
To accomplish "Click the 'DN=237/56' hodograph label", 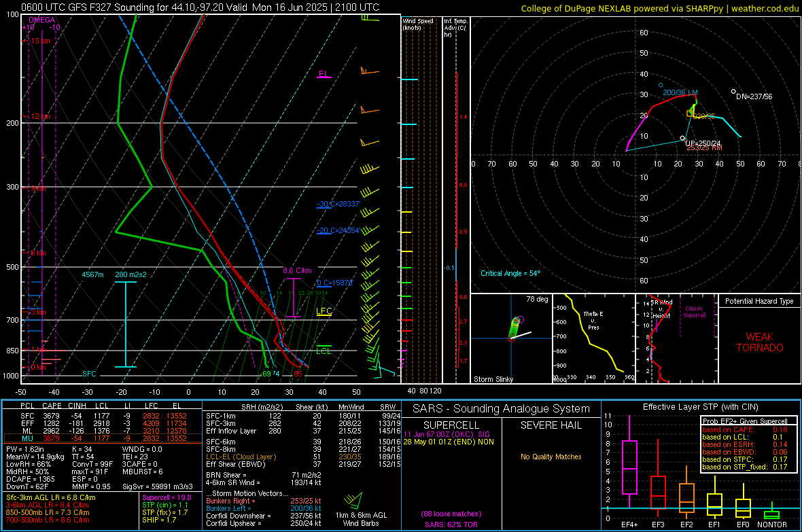I will tap(754, 96).
